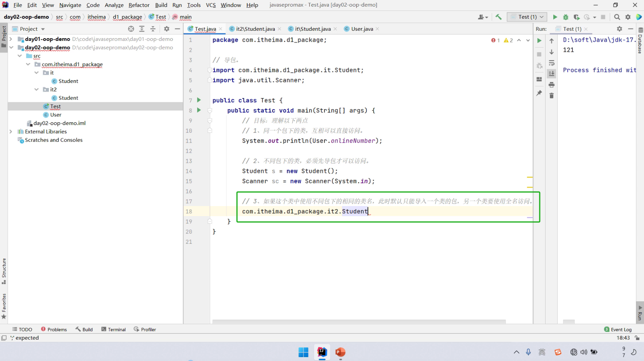Image resolution: width=644 pixels, height=361 pixels.
Task: Open the Event Log
Action: (618, 329)
